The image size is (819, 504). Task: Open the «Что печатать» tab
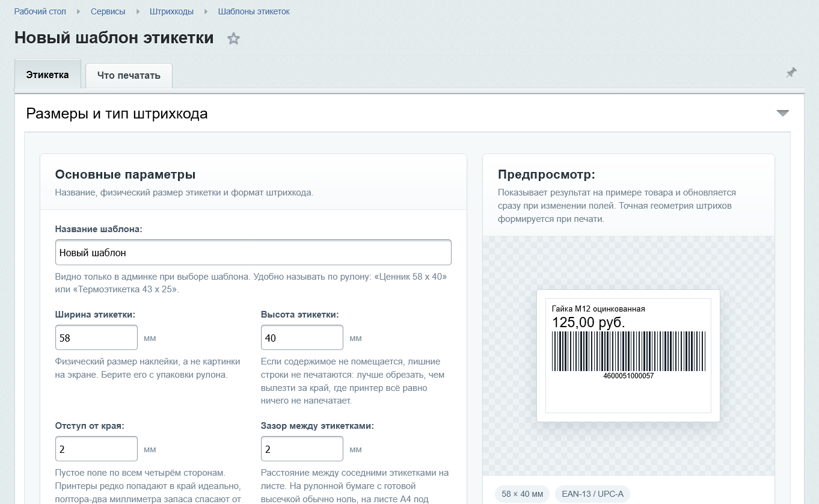(x=129, y=76)
